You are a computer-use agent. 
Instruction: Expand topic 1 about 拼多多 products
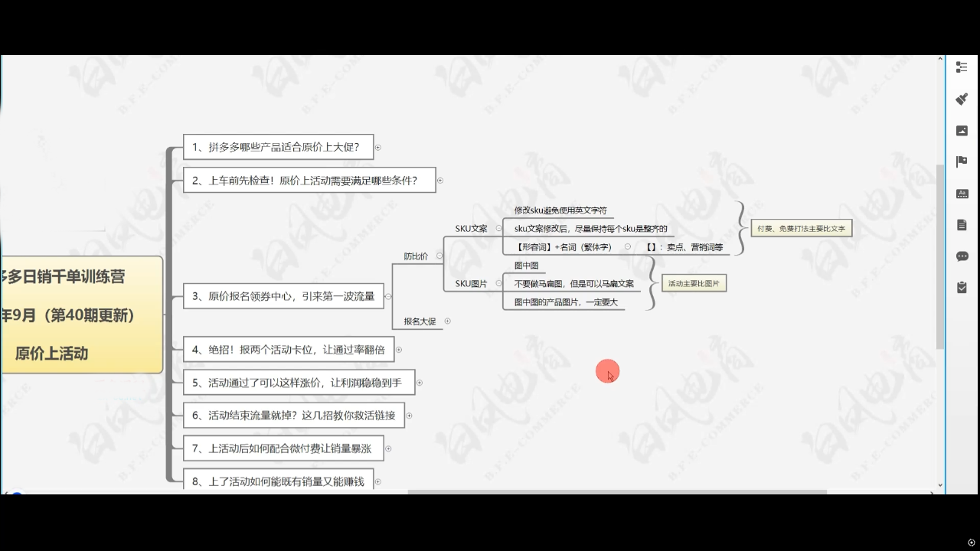click(x=378, y=147)
